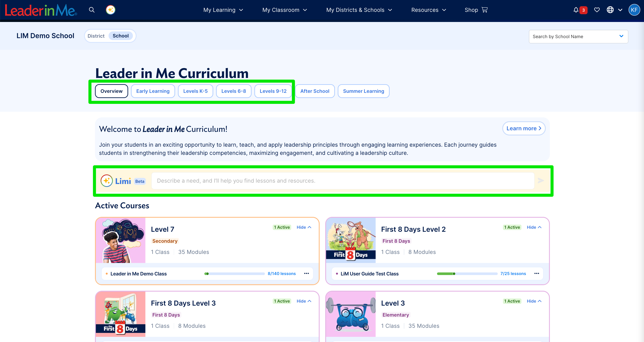The width and height of the screenshot is (644, 342).
Task: Send the Limi prompt arrow
Action: 541,180
